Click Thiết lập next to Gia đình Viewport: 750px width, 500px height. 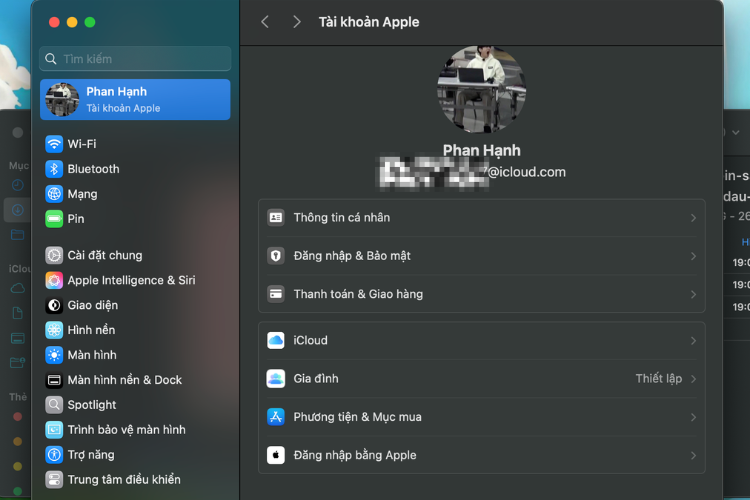point(659,378)
